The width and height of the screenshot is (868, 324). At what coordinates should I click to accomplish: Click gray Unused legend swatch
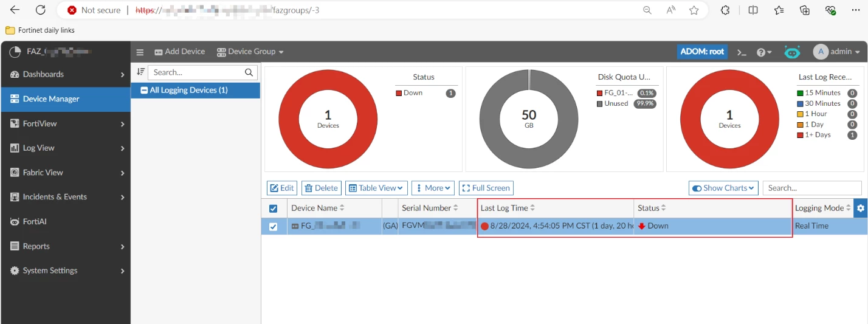tap(599, 103)
